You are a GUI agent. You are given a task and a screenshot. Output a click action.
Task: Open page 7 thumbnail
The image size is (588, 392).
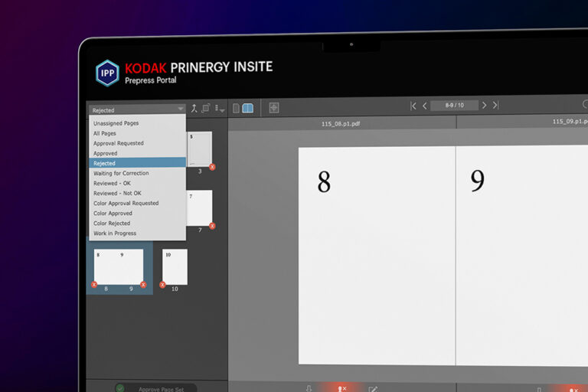pos(200,207)
